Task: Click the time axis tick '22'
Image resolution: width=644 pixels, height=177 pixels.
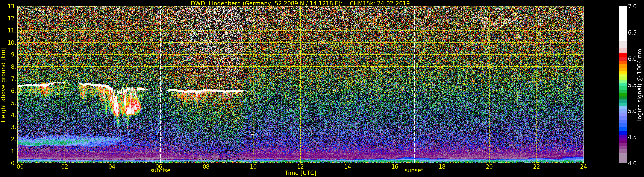Action: 536,167
